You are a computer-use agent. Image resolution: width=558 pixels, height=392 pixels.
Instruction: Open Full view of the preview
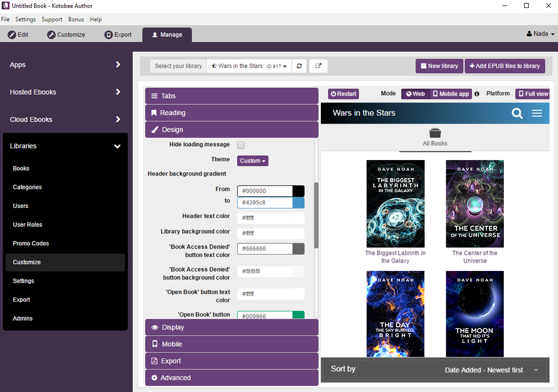(532, 94)
